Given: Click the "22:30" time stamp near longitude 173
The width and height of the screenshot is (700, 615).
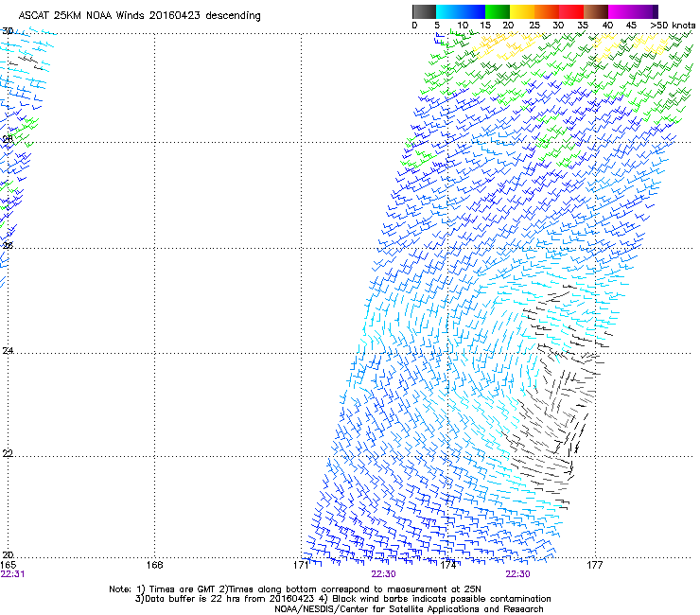Looking at the screenshot, I should [383, 574].
